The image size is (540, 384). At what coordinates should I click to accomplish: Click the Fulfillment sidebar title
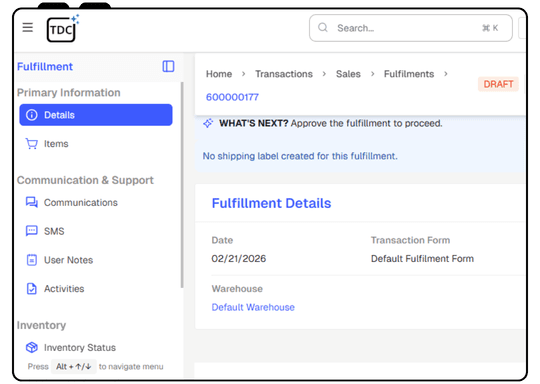tap(45, 66)
